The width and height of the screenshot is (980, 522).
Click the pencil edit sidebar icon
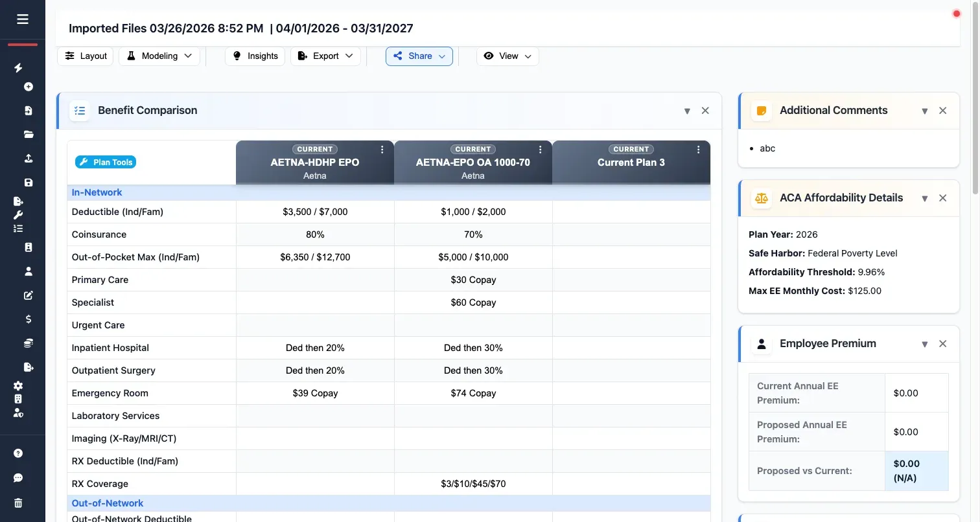pyautogui.click(x=29, y=295)
